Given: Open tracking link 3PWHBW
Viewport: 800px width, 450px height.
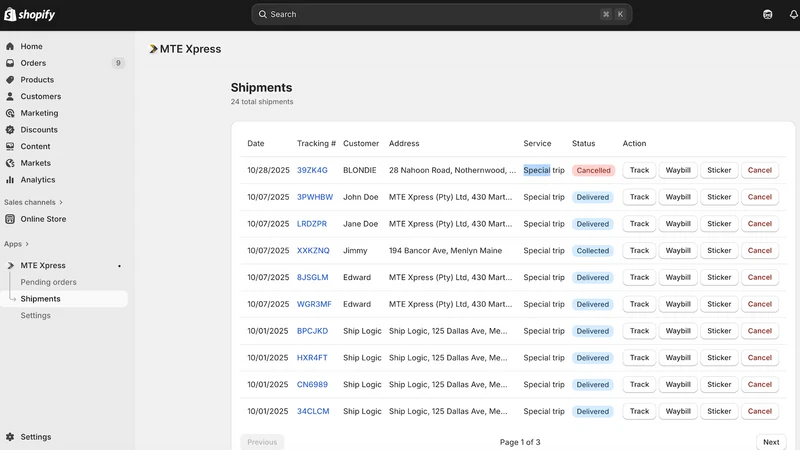Looking at the screenshot, I should [315, 197].
